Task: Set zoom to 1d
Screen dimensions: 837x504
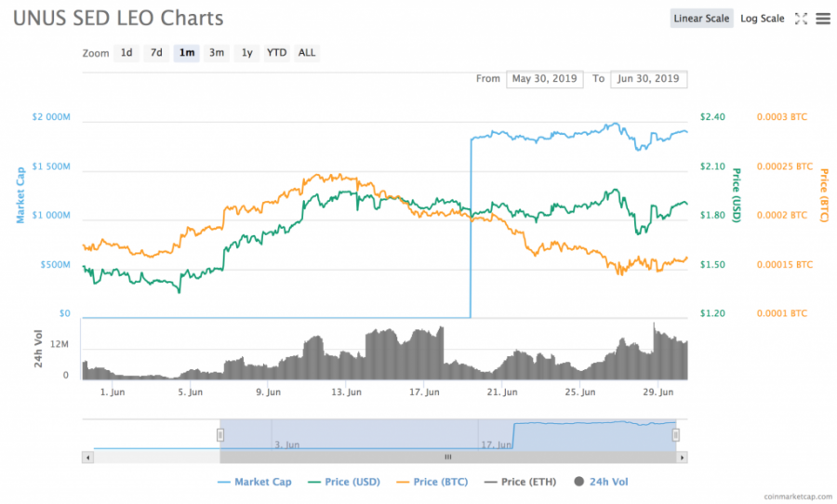Action: [x=126, y=53]
